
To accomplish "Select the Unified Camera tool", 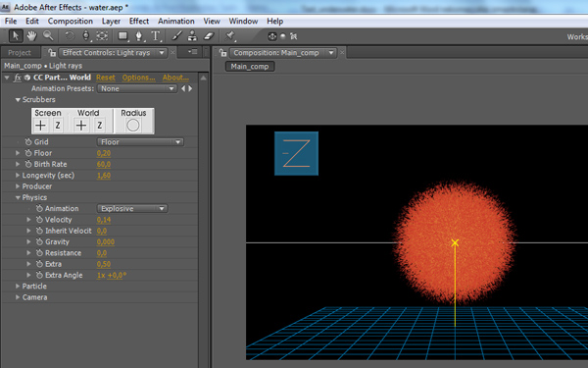I will coord(86,36).
